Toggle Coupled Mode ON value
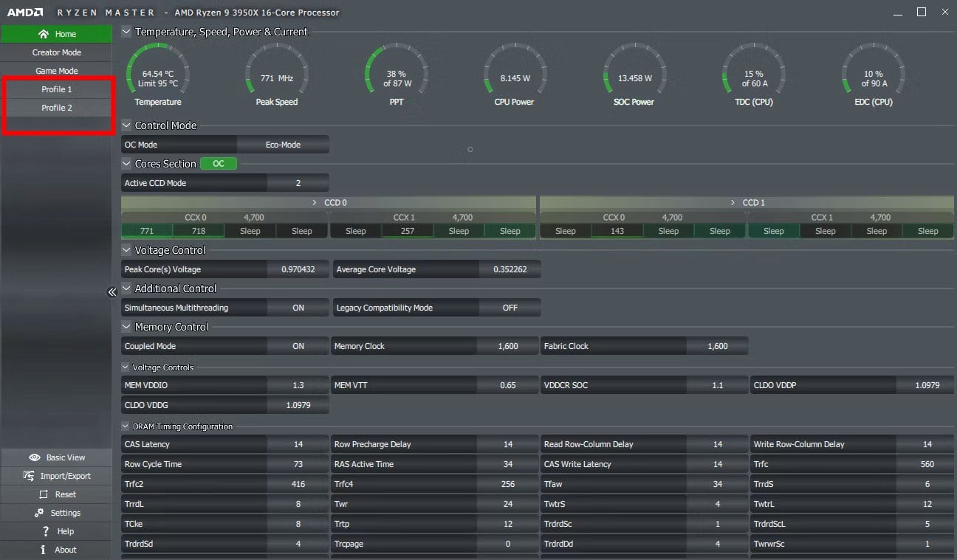Screen dimensions: 957x560 tap(298, 346)
